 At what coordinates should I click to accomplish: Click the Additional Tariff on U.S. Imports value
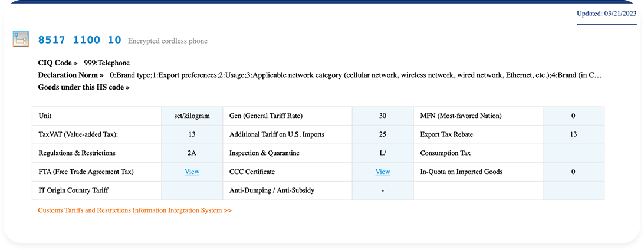point(383,134)
